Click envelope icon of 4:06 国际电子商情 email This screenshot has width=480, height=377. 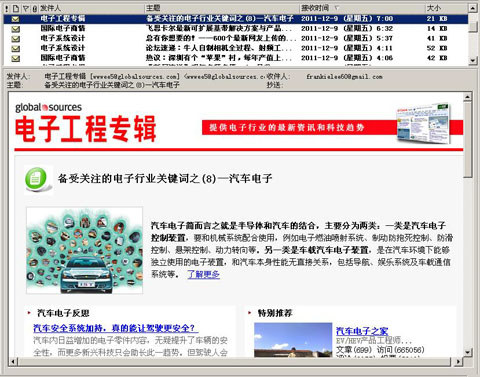coord(15,58)
